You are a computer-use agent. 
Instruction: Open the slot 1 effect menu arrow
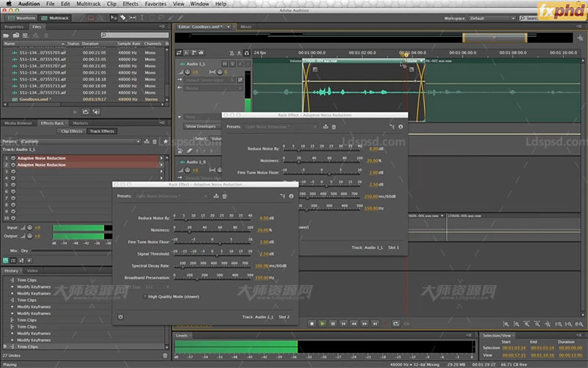[162, 158]
